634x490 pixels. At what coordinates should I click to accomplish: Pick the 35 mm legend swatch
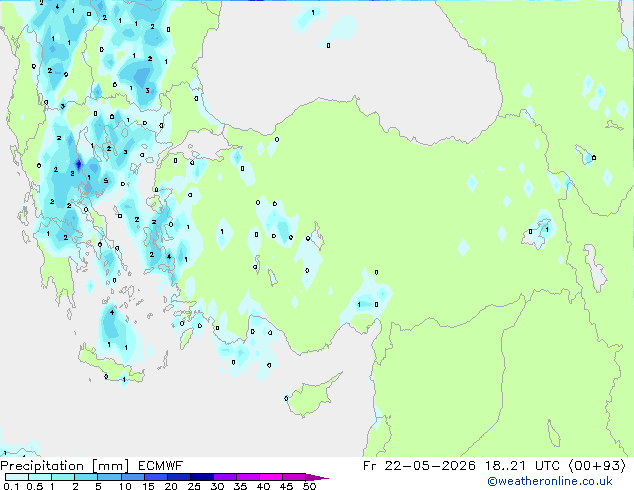(x=247, y=477)
